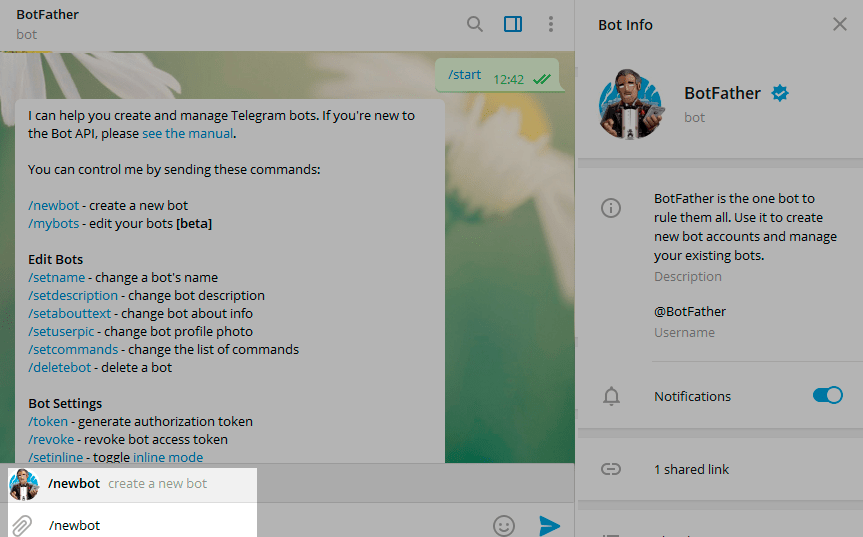Image resolution: width=863 pixels, height=537 pixels.
Task: Click the /revoke command link
Action: point(51,440)
